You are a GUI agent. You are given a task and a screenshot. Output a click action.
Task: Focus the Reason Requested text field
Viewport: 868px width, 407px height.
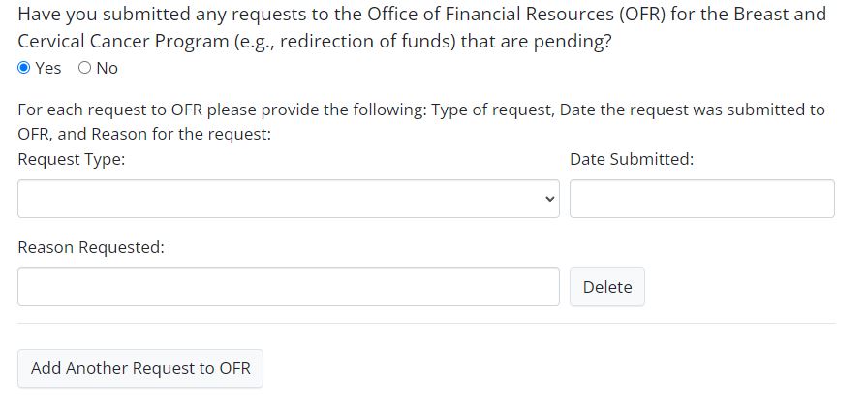[288, 287]
